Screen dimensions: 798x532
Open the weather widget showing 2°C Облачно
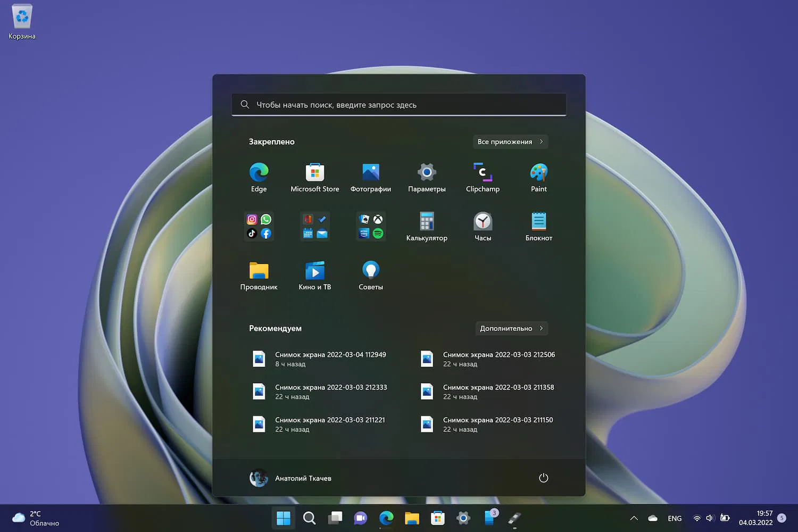[x=36, y=518]
